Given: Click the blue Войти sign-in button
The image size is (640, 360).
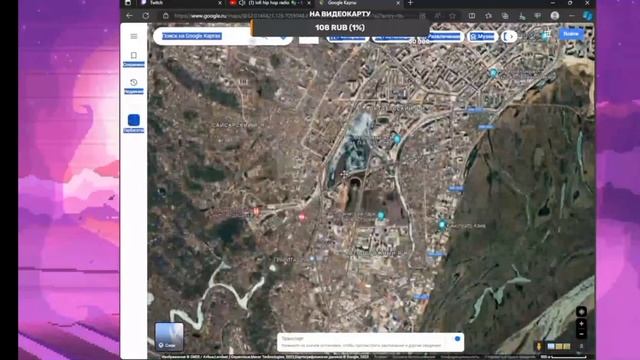Looking at the screenshot, I should [571, 34].
